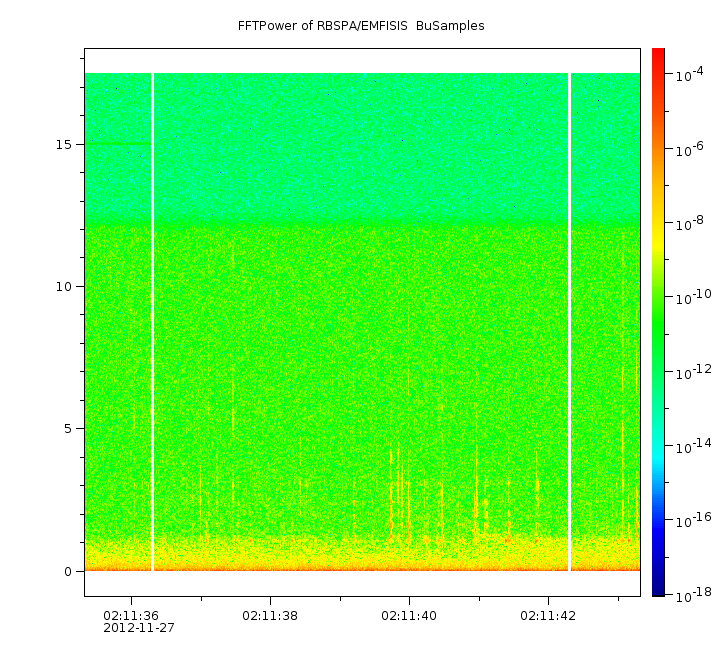Click the plot title FFTPower of RBSPA/EMFISIS
The height and width of the screenshot is (656, 724).
point(361,26)
